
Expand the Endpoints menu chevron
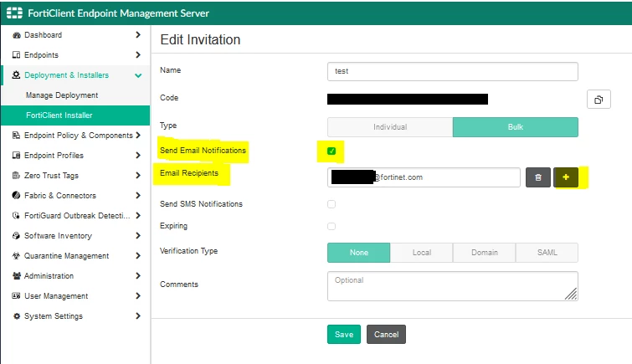138,55
